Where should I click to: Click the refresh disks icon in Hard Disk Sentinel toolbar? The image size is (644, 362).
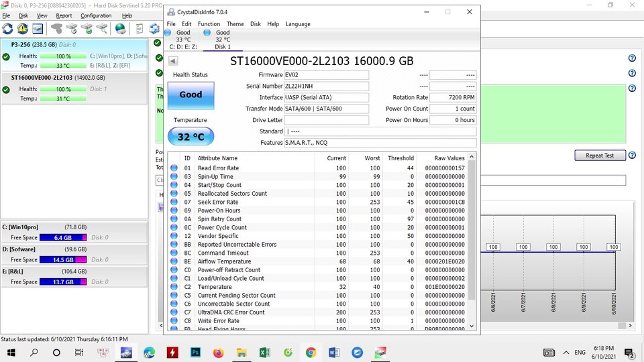pyautogui.click(x=8, y=29)
